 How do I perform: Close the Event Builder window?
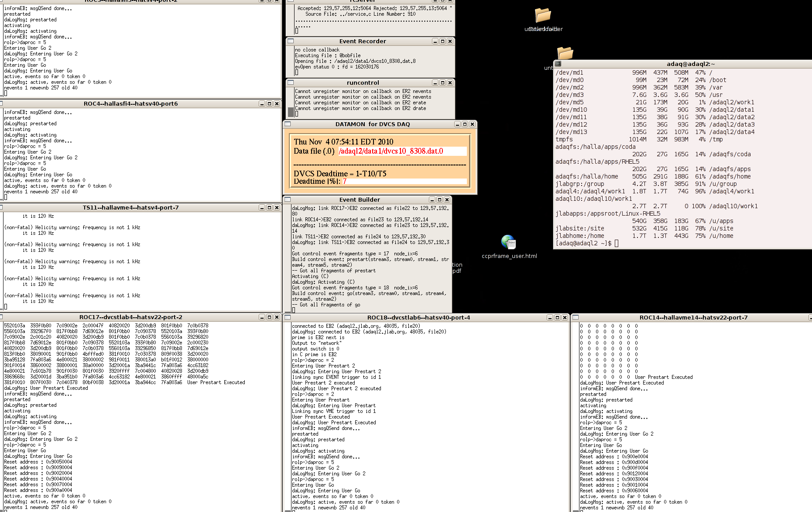pos(447,199)
